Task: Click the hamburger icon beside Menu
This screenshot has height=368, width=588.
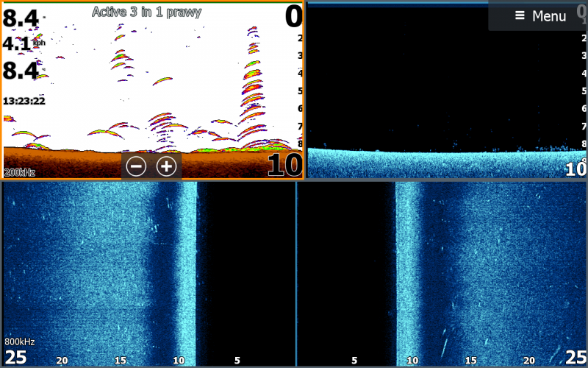Action: point(520,15)
